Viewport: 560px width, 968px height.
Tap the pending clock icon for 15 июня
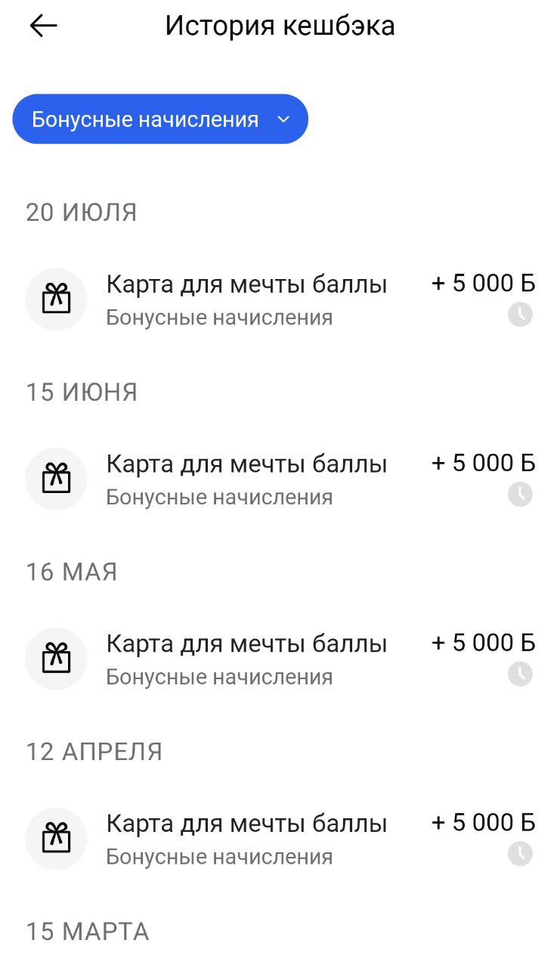click(x=520, y=495)
